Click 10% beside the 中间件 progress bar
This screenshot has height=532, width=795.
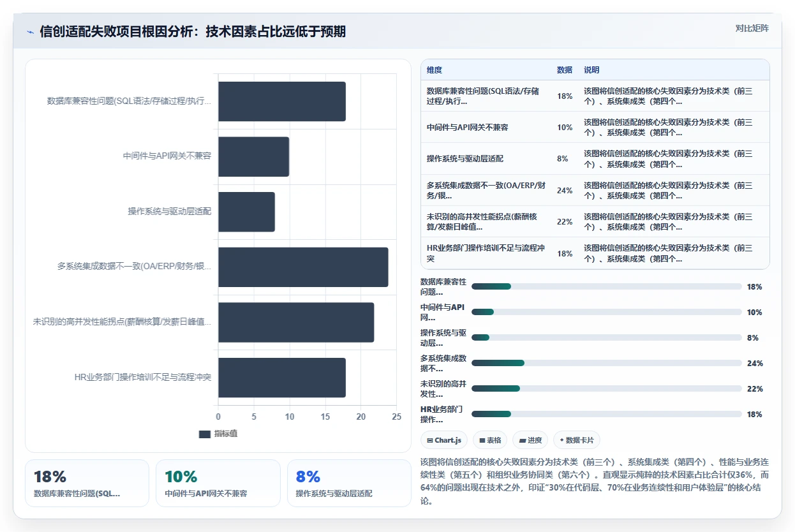pos(755,312)
